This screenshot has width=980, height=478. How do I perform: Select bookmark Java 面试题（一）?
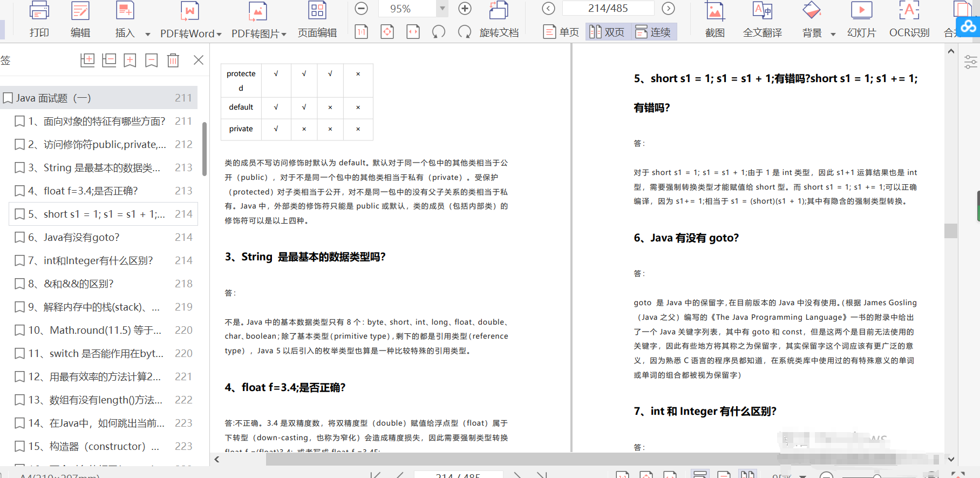click(99, 98)
